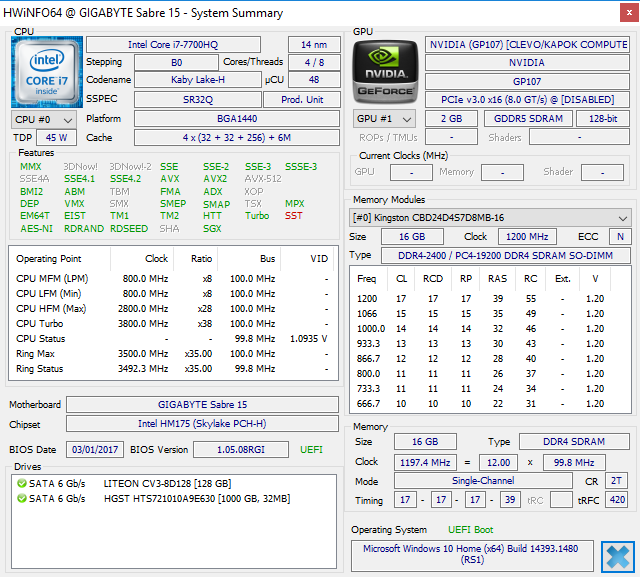Click the green status icon for LITEON drive
The width and height of the screenshot is (640, 577).
tap(22, 484)
